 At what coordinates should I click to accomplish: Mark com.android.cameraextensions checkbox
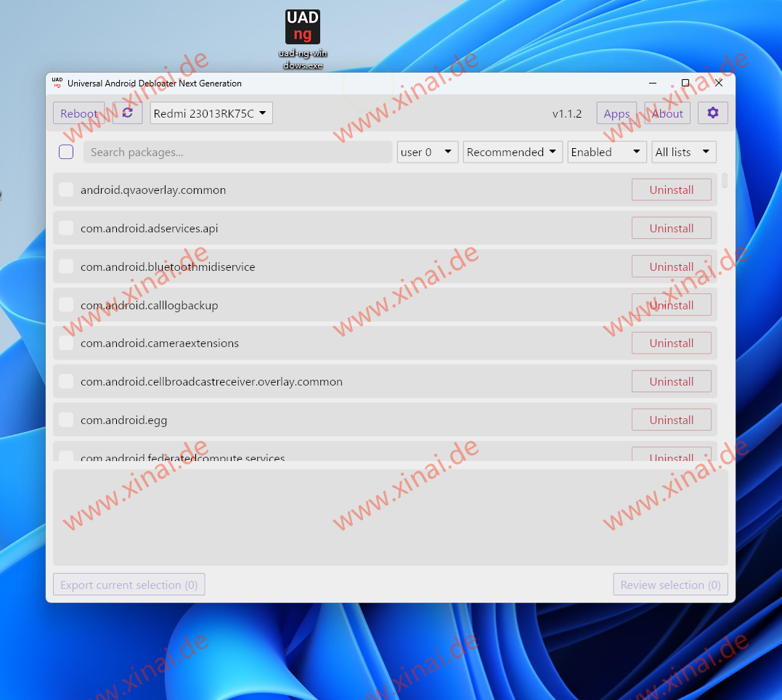pyautogui.click(x=66, y=343)
